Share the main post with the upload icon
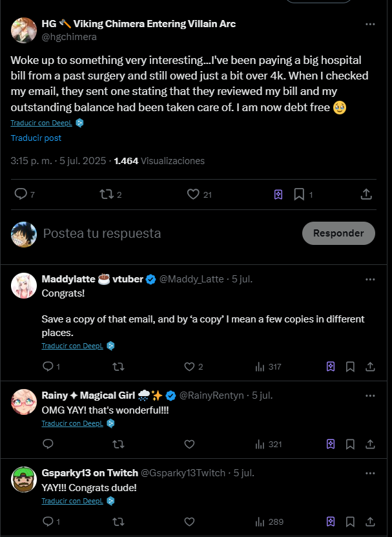392x537 pixels. click(x=366, y=194)
